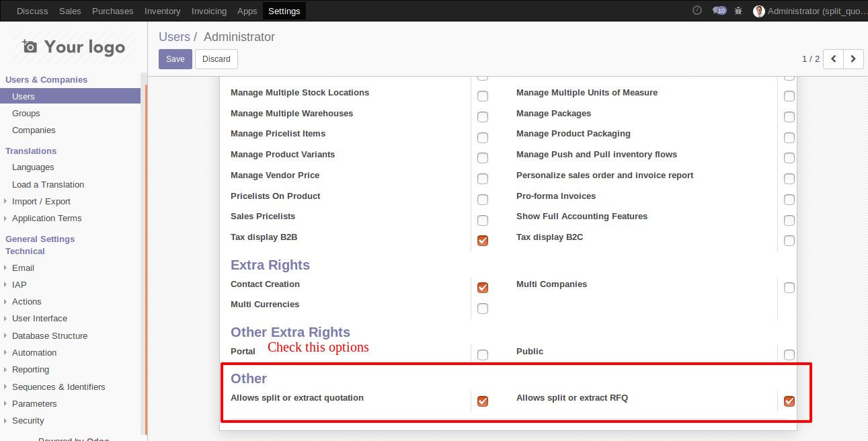Toggle Pro-forma Invoices checkbox
This screenshot has height=441, width=868.
coord(789,200)
